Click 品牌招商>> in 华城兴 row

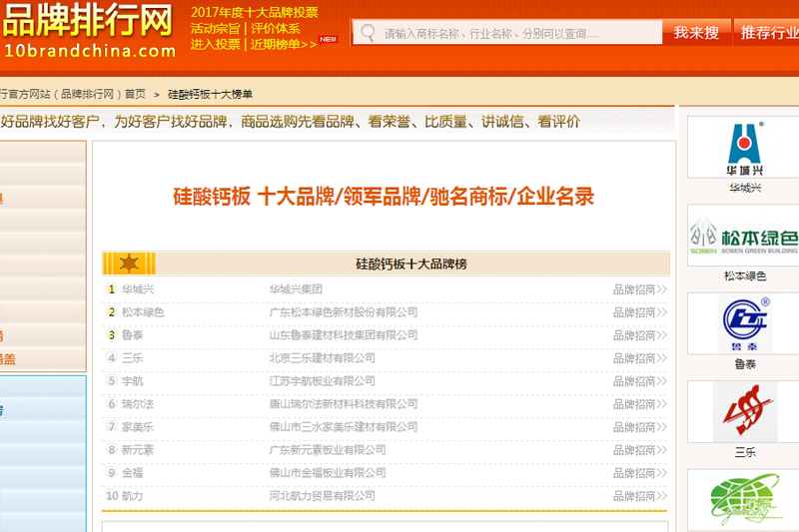tap(639, 289)
